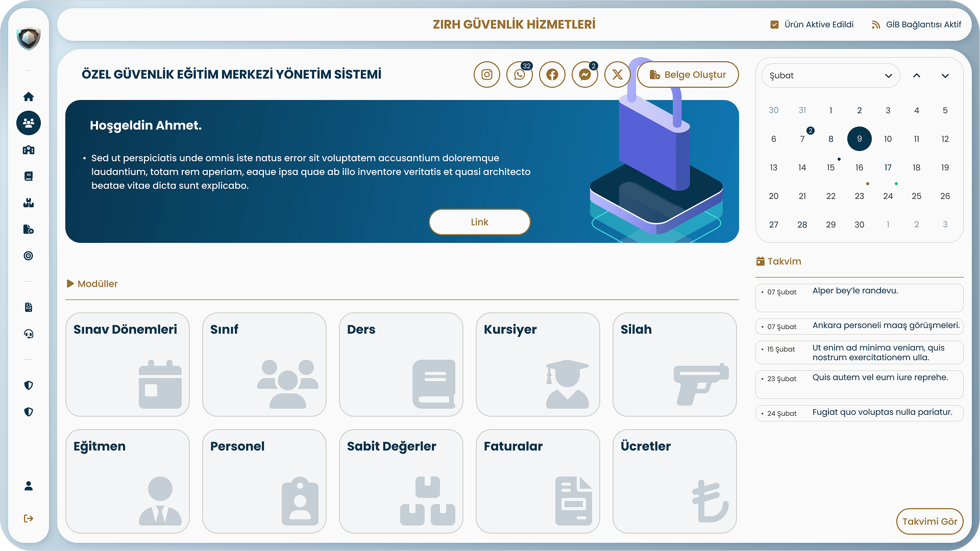The height and width of the screenshot is (551, 980).
Task: Open the Faturalar module
Action: coord(537,481)
